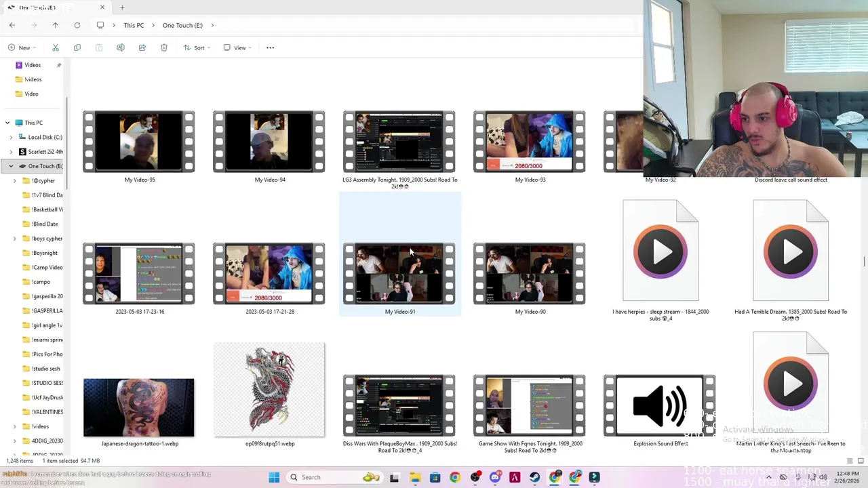Click the Copy icon in toolbar

point(77,47)
